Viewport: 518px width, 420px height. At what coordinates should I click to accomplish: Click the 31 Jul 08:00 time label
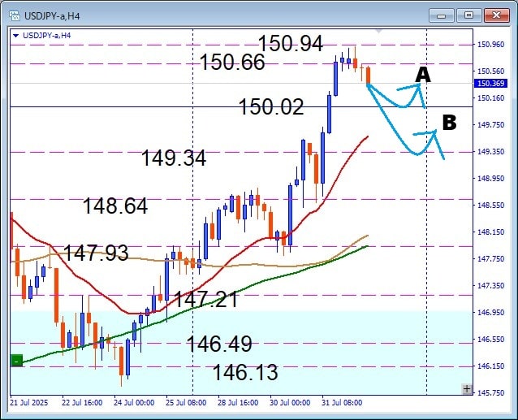pos(343,403)
